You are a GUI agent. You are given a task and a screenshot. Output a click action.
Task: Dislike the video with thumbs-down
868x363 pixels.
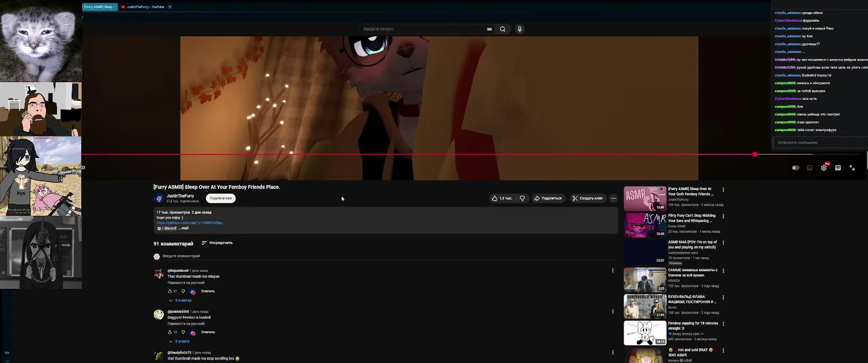522,198
